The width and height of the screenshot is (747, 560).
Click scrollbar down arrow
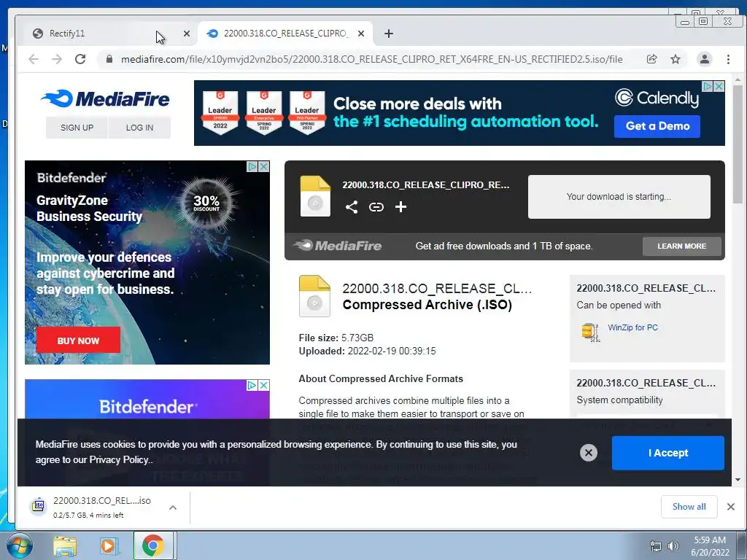(x=738, y=480)
